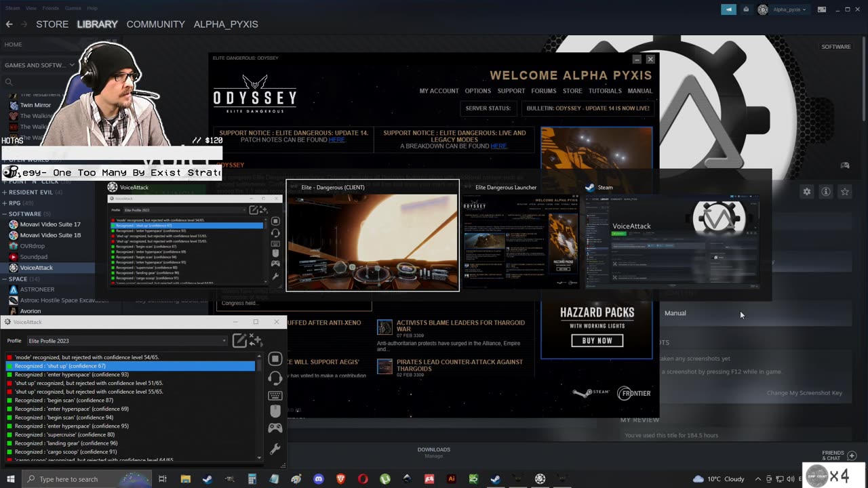Expand the RESIDENT EVIL category
Image resolution: width=868 pixels, height=488 pixels.
point(33,192)
